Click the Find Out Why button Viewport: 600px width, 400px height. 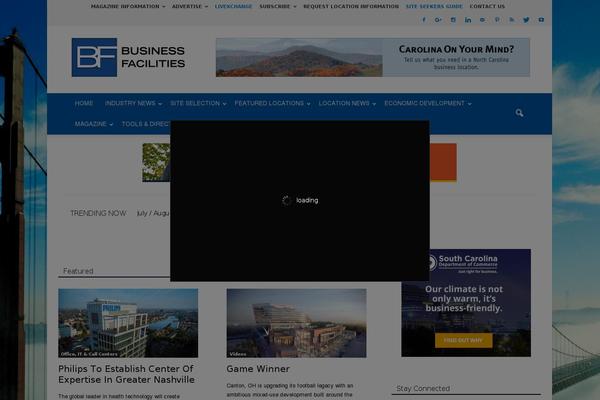click(463, 340)
